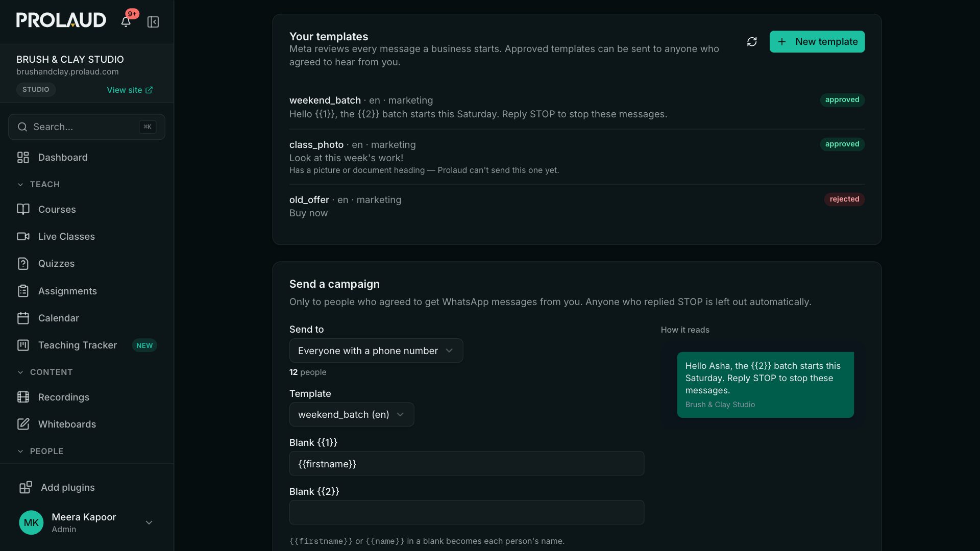
Task: Navigate to Quizzes
Action: click(x=87, y=264)
